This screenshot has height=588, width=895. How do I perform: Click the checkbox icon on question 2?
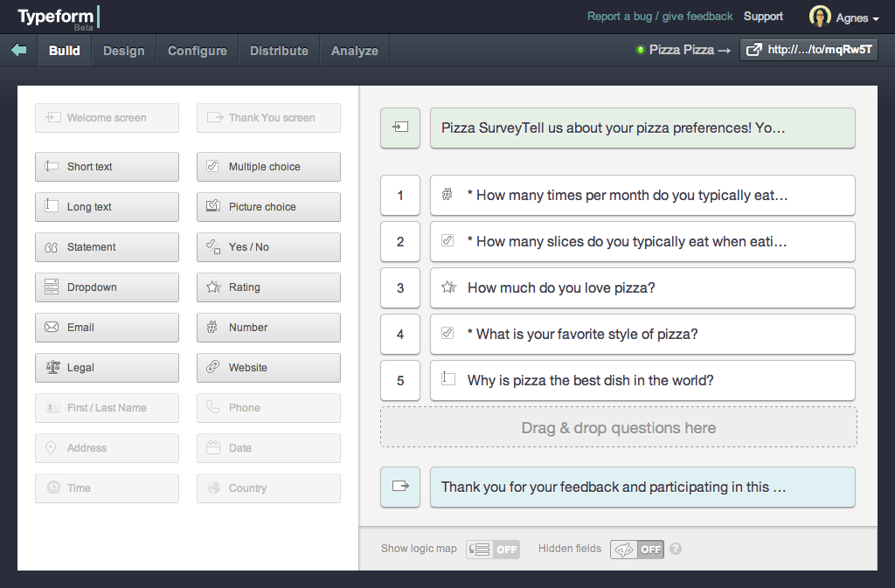tap(447, 240)
